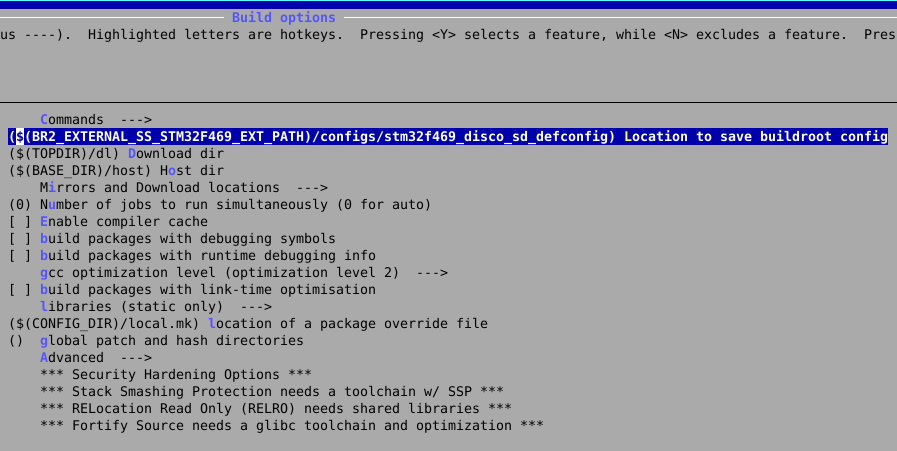Click the RELocation Read Only (RELRO) notice
This screenshot has width=897, height=451.
(275, 408)
